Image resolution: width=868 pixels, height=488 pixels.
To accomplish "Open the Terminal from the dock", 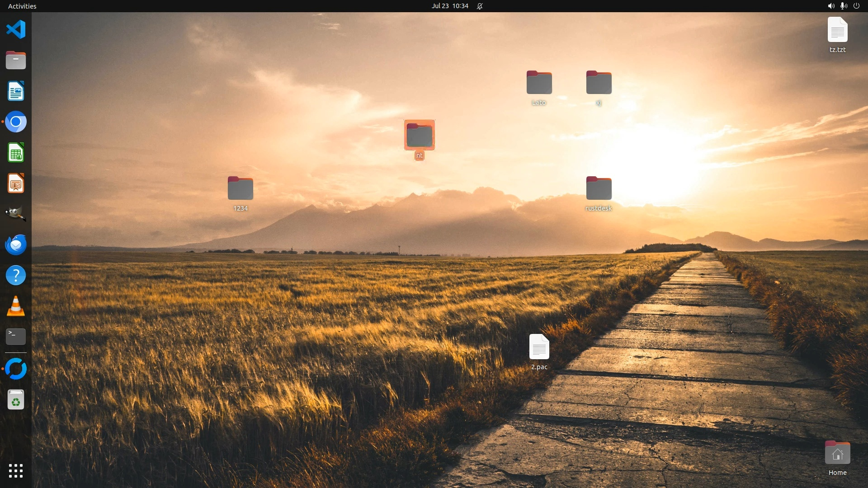I will point(16,336).
